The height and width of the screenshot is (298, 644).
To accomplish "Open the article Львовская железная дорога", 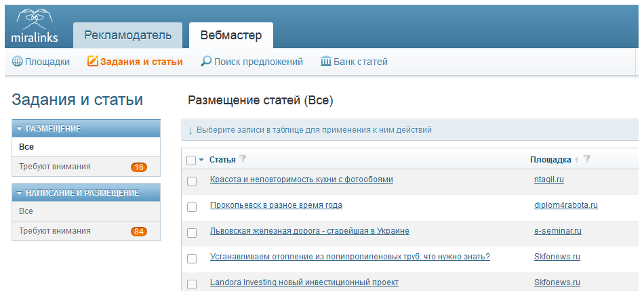I will 310,231.
